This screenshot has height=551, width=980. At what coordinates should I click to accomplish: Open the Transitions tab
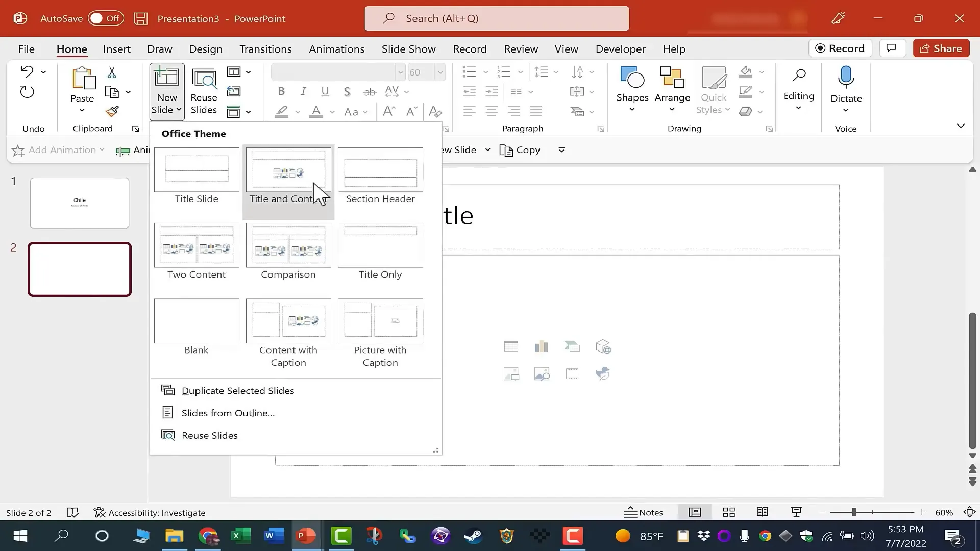pos(265,49)
